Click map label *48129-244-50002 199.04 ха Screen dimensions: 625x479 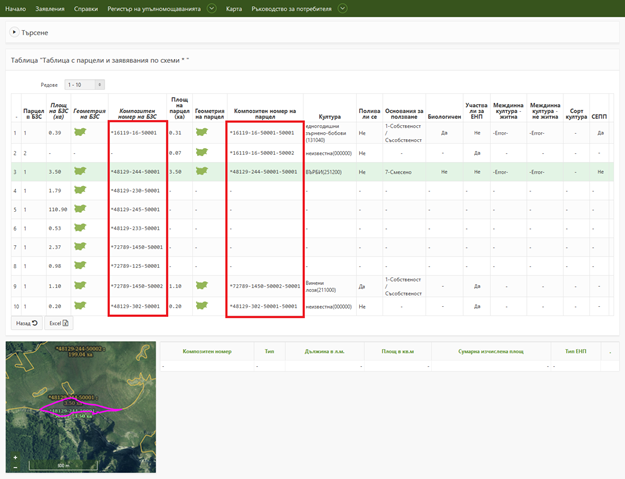pos(80,351)
